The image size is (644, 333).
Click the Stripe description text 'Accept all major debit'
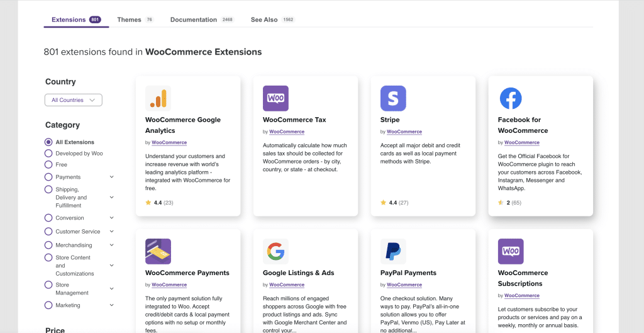(421, 154)
